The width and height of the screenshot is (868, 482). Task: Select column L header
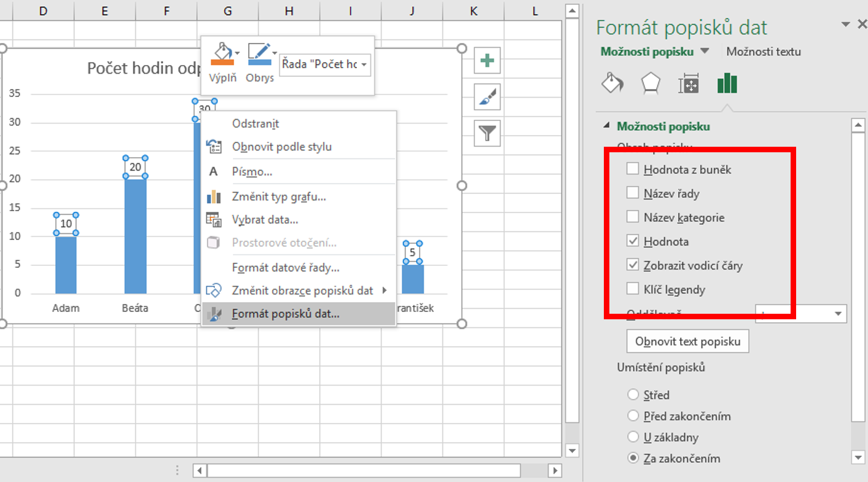coord(535,11)
